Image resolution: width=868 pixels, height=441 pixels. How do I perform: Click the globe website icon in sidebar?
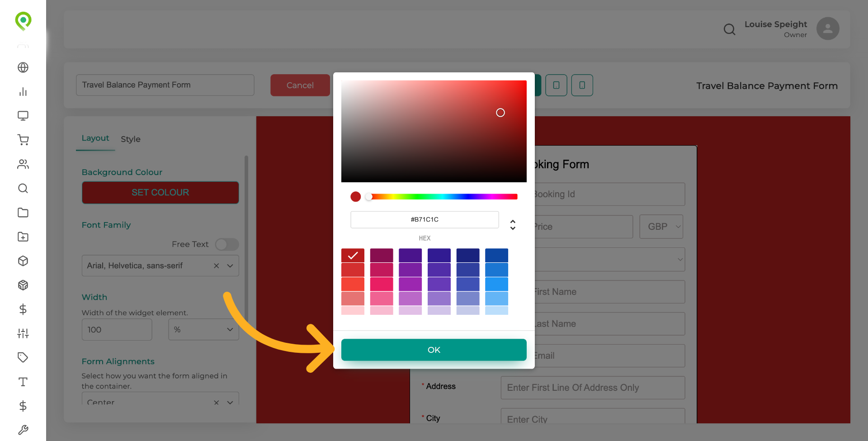click(x=23, y=67)
